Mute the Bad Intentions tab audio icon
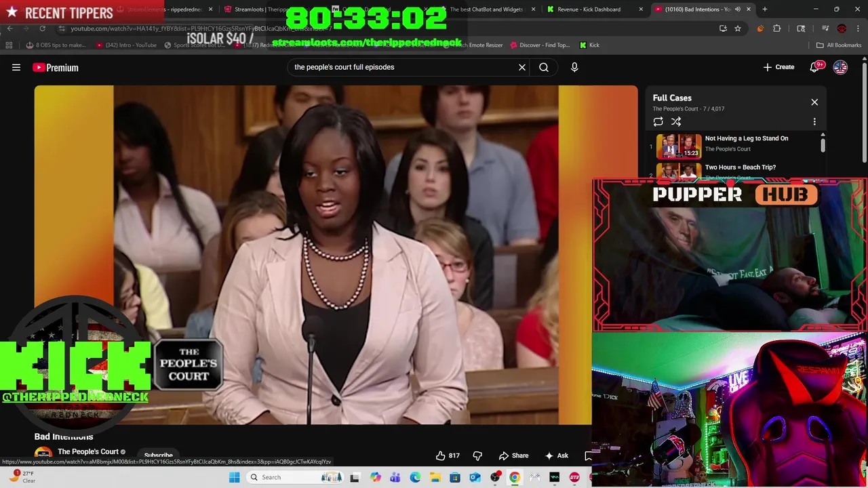868x488 pixels. (737, 9)
